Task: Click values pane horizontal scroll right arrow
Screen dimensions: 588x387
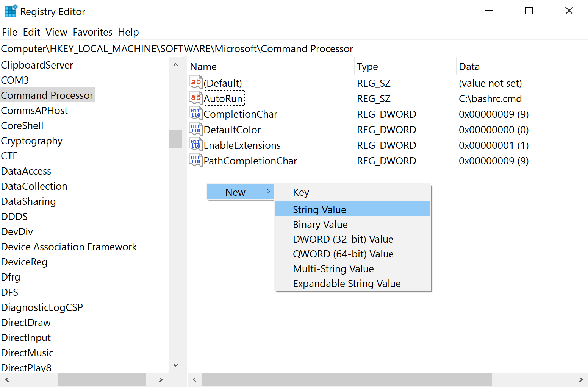Action: 581,379
